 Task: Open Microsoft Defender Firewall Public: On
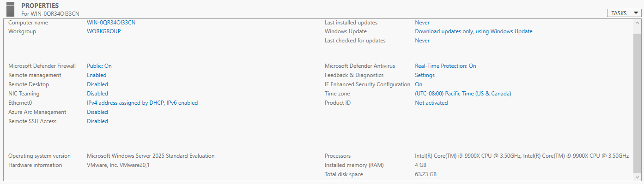pyautogui.click(x=99, y=66)
